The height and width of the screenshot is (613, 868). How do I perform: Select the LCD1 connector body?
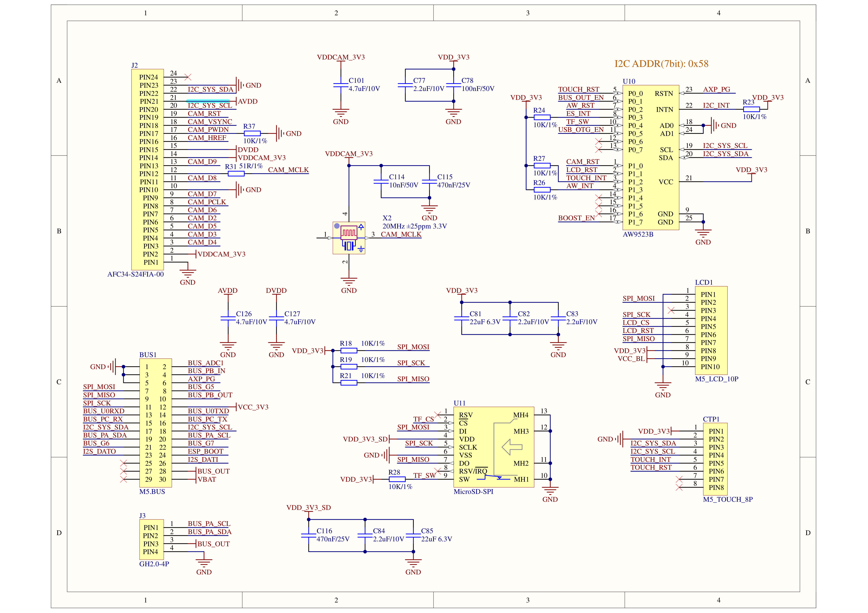[711, 330]
